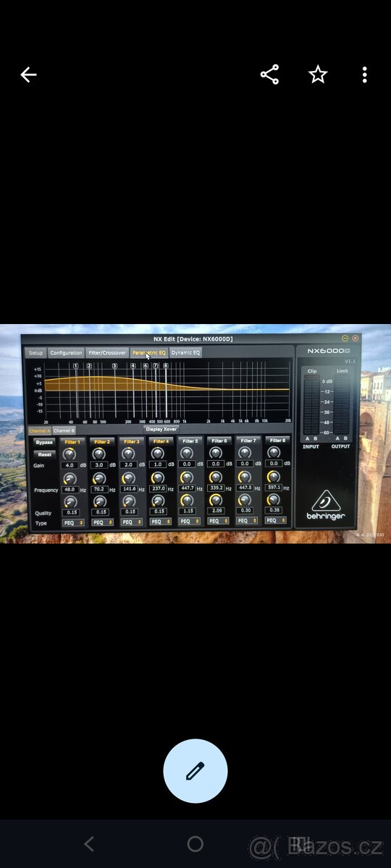391x868 pixels.
Task: Open the Filter 6 Type PEQ dropdown
Action: (x=219, y=521)
